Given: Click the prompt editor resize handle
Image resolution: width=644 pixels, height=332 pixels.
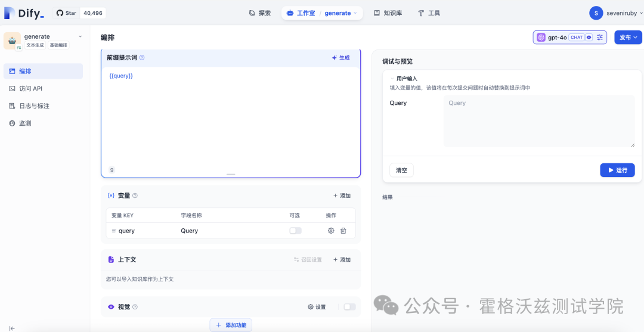Looking at the screenshot, I should point(231,175).
